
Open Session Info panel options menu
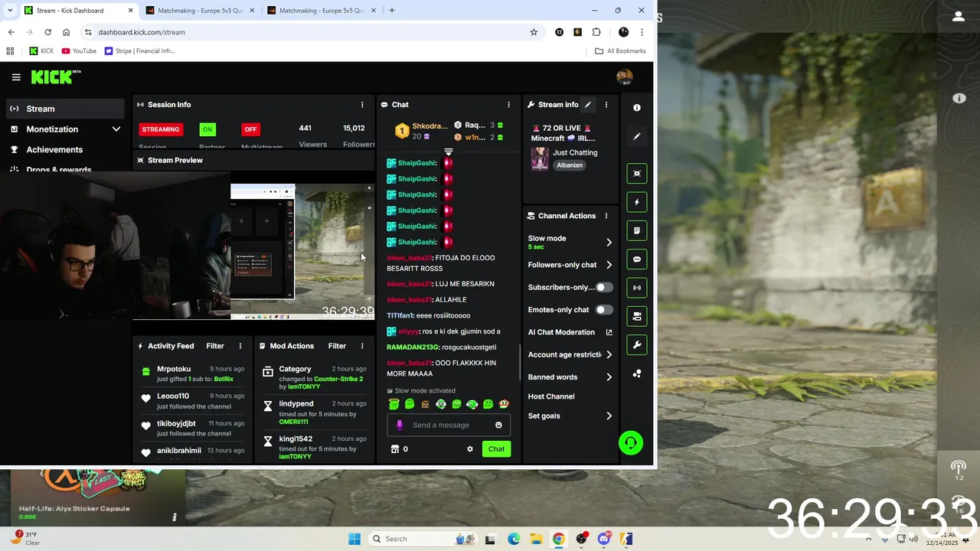tap(362, 105)
